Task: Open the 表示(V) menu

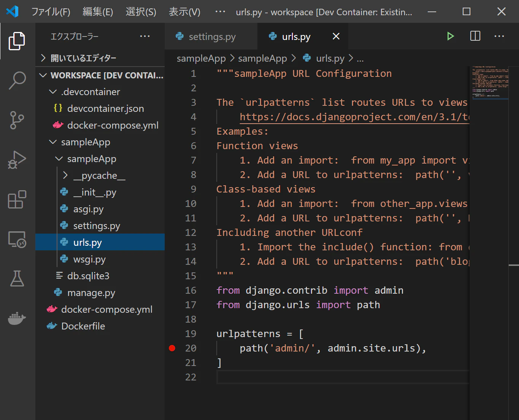Action: click(x=184, y=12)
